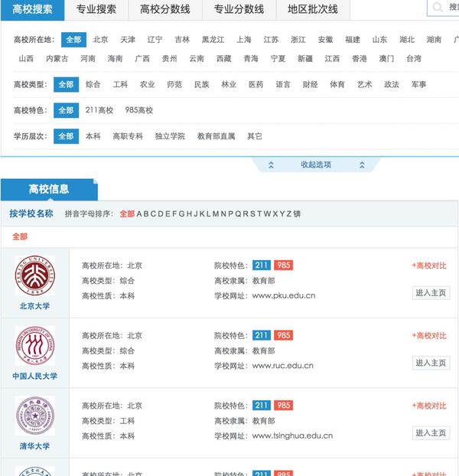Select 全部 for 高校类型 filter
Screen dimensions: 459x476
click(x=66, y=84)
